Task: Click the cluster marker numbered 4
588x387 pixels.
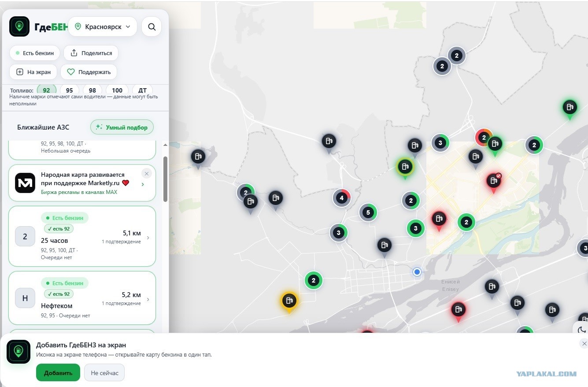Action: 342,198
